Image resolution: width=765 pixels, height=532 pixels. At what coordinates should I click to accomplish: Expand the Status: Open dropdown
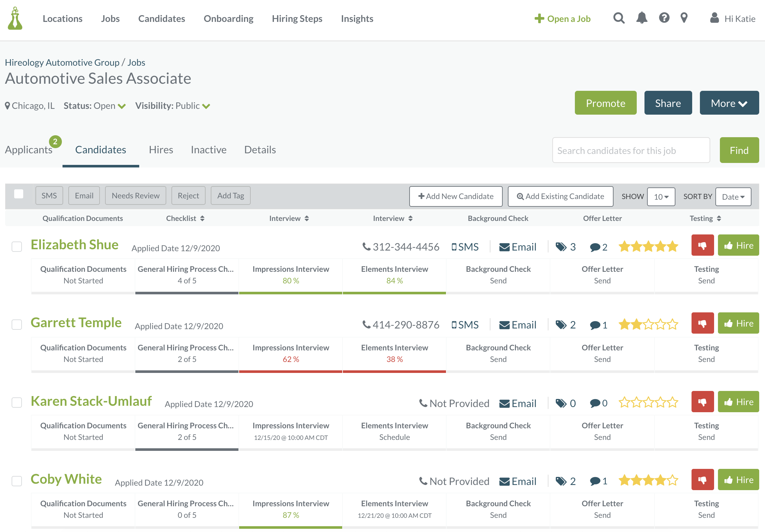point(122,106)
